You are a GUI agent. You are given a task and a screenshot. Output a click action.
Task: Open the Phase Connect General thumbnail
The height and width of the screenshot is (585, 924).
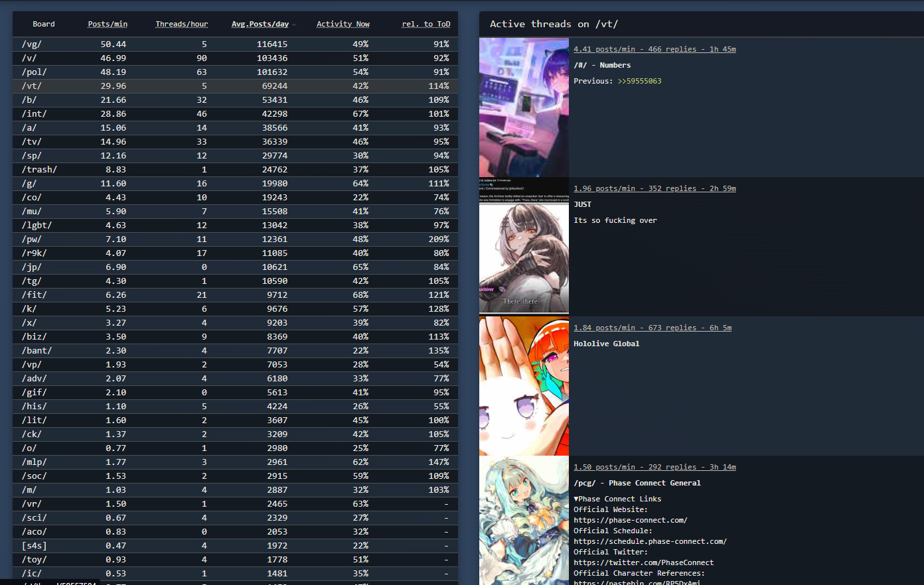click(x=524, y=520)
